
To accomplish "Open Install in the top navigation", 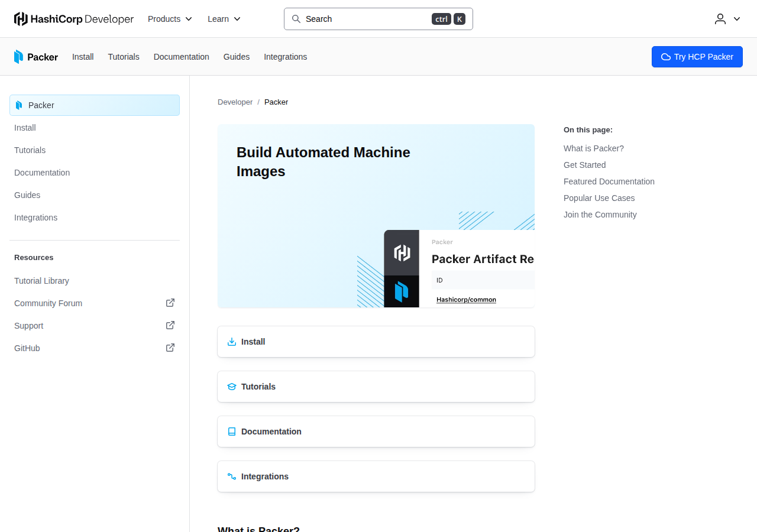I will [83, 57].
